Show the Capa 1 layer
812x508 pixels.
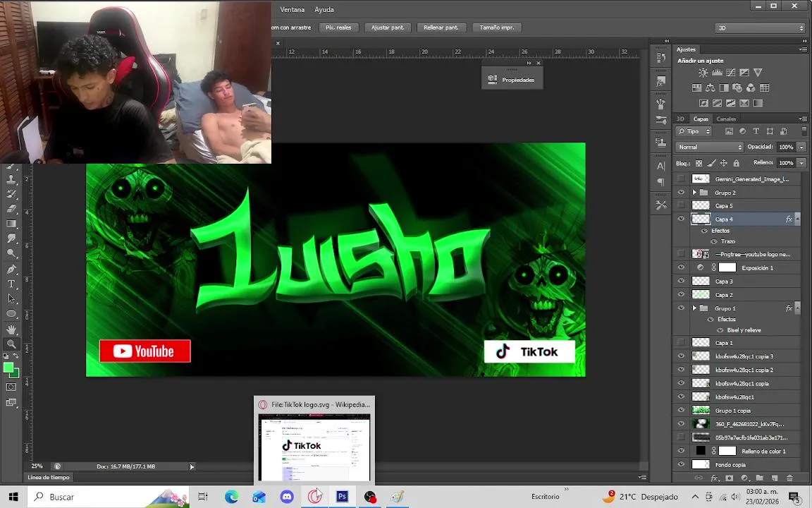(681, 343)
